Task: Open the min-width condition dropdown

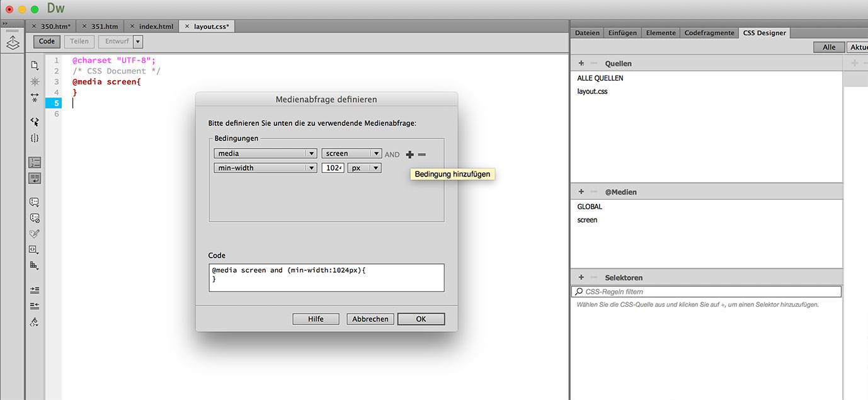Action: click(265, 168)
